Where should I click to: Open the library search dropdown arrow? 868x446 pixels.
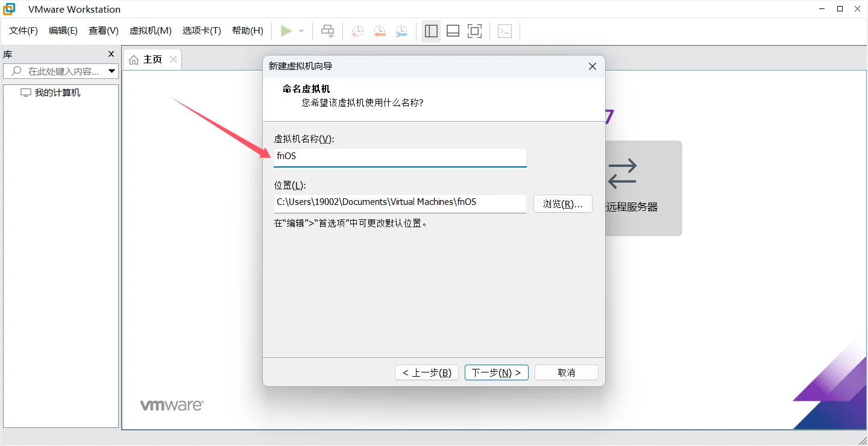112,71
